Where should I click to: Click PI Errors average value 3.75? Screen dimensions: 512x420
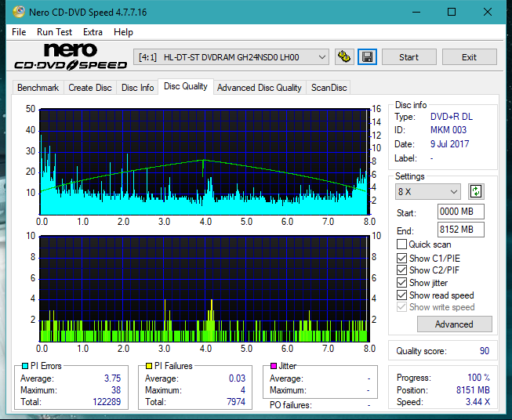(x=112, y=378)
